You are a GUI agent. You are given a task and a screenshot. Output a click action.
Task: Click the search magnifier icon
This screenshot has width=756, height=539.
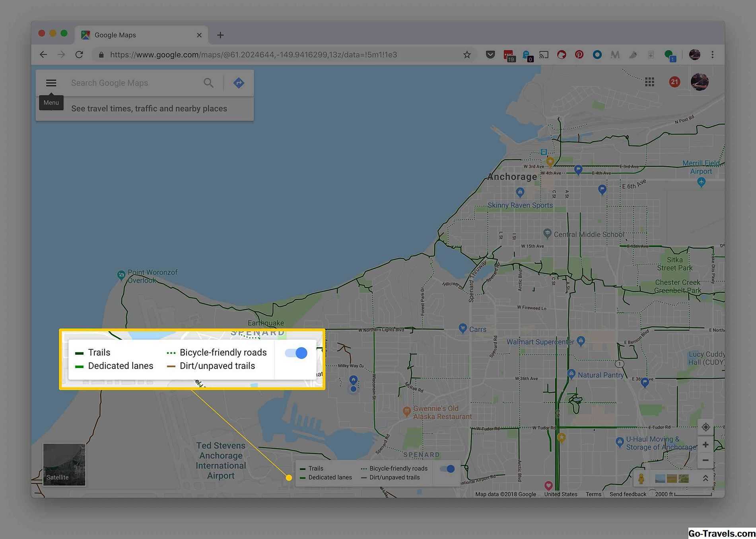pyautogui.click(x=208, y=83)
